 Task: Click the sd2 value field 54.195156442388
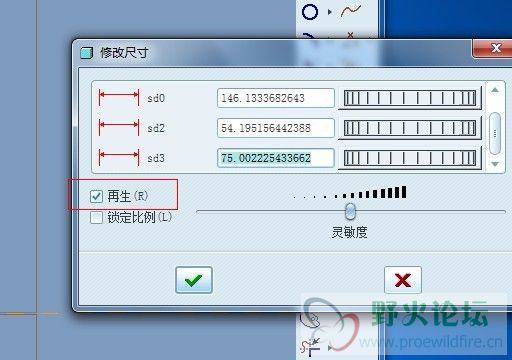[x=276, y=128]
